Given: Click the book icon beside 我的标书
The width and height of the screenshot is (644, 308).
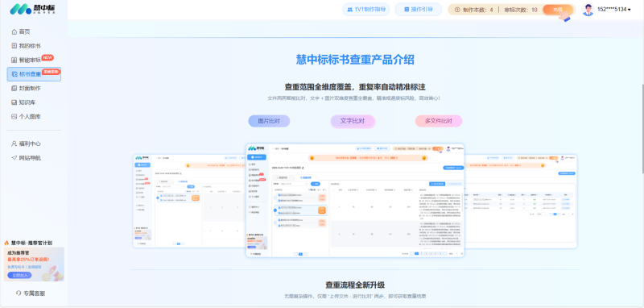Looking at the screenshot, I should click(14, 46).
